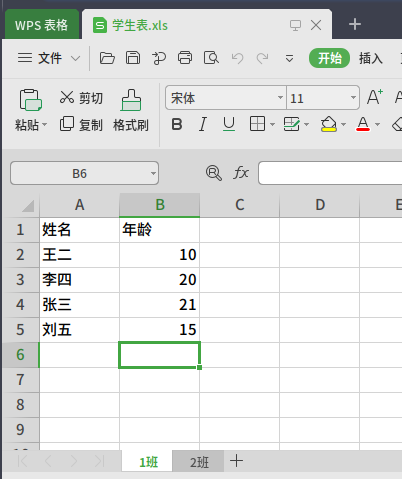
Task: Open the font size dropdown showing 11
Action: click(353, 98)
